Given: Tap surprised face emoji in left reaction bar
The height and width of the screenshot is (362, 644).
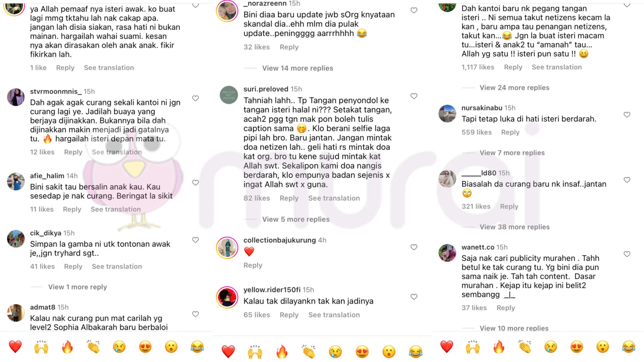Looking at the screenshot, I should pyautogui.click(x=171, y=347).
